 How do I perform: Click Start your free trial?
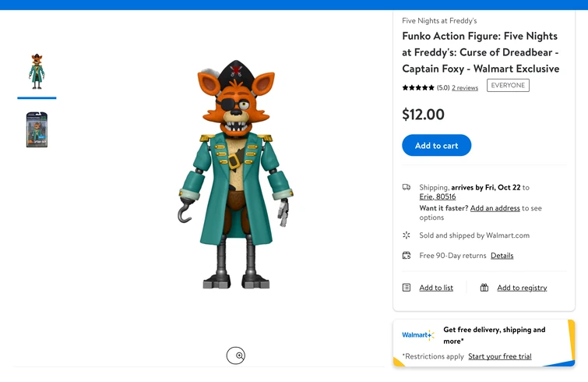(500, 356)
